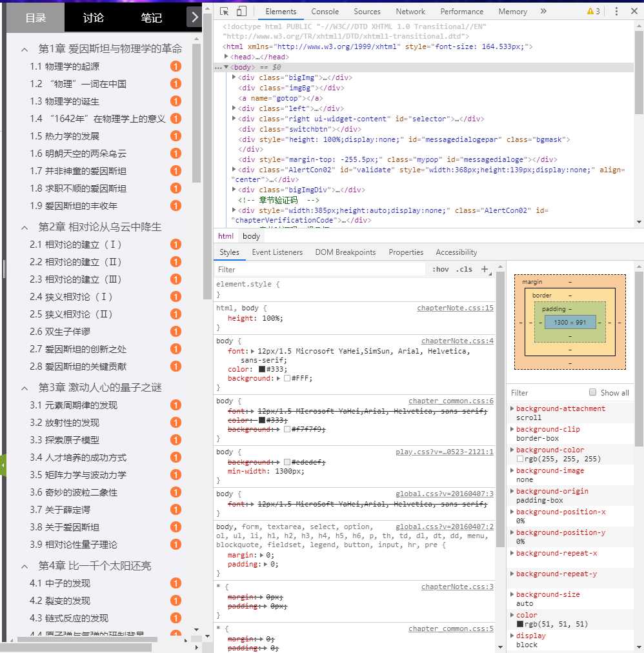Expand the div class left node

click(x=234, y=108)
